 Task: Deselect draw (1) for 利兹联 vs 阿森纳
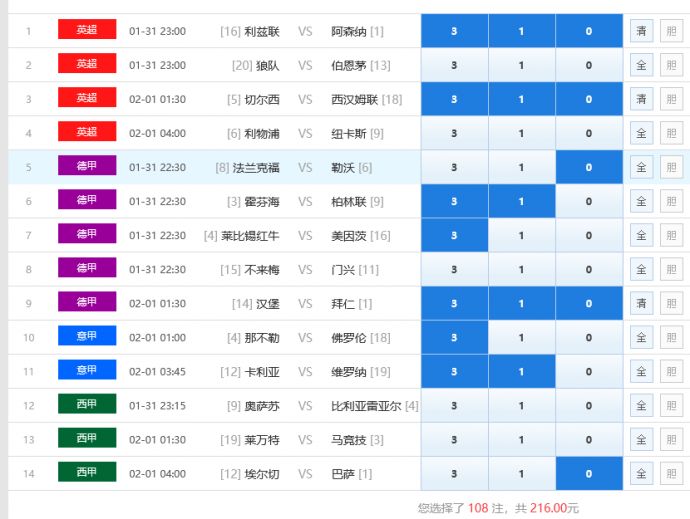coord(521,31)
